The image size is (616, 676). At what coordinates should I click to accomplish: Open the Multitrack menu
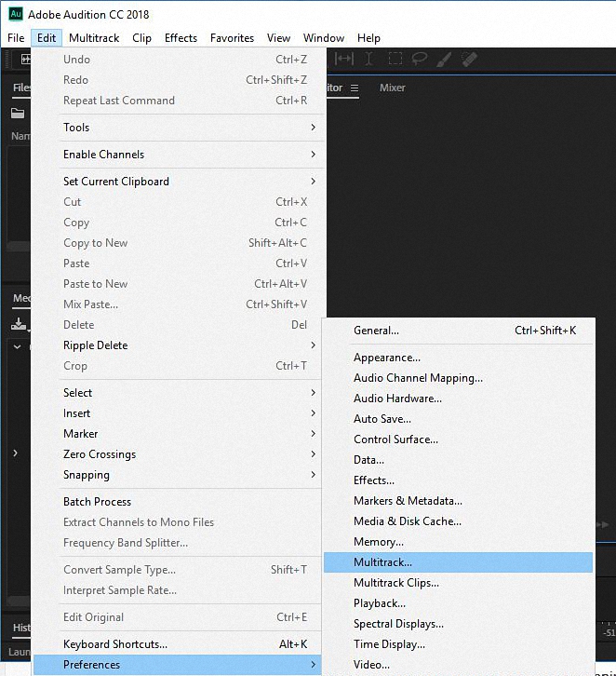(x=94, y=38)
